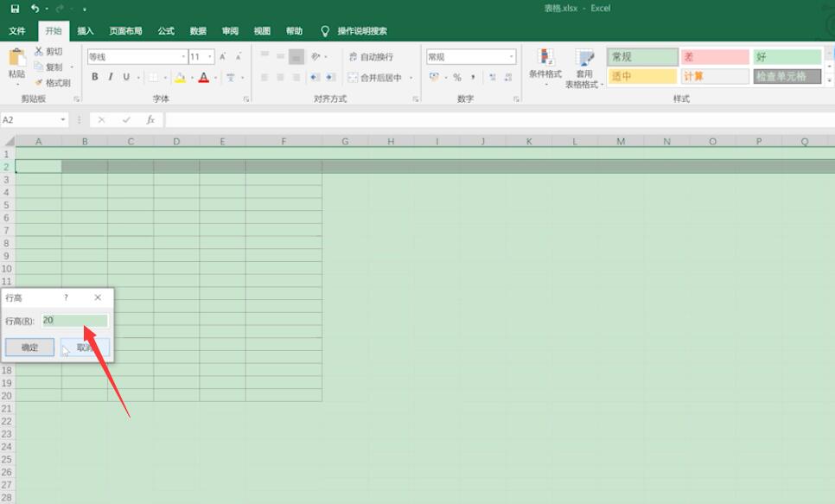Screen dimensions: 835x504
Task: Switch to the Review (审阅) tab
Action: coord(230,31)
